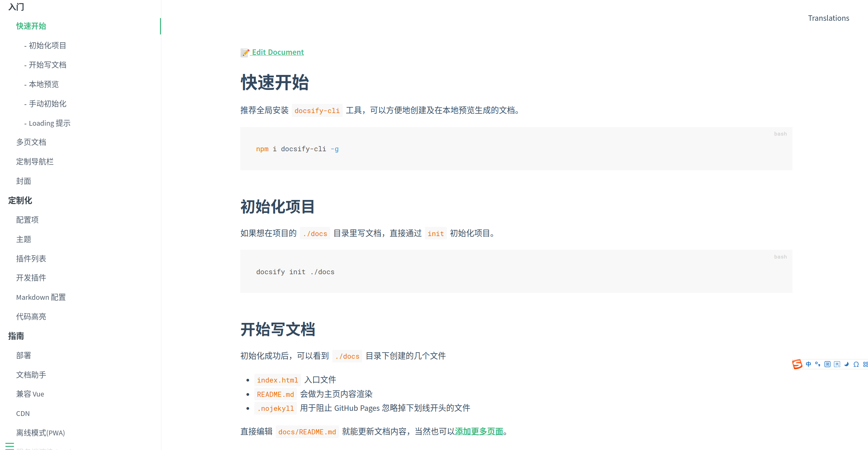868x450 pixels.
Task: Open the 拼 virtual keyboard icon
Action: point(837,364)
